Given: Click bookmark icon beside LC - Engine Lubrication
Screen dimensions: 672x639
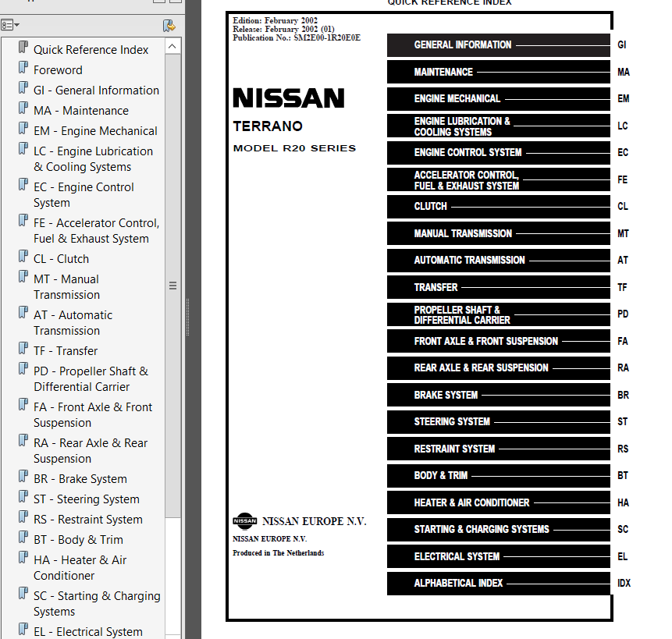Looking at the screenshot, I should pos(23,148).
